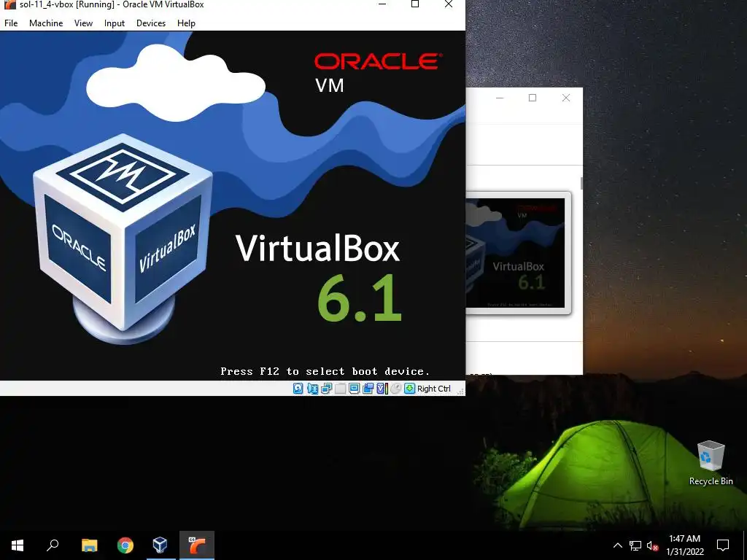Click the audio status bar icon
The height and width of the screenshot is (560, 747).
(312, 389)
